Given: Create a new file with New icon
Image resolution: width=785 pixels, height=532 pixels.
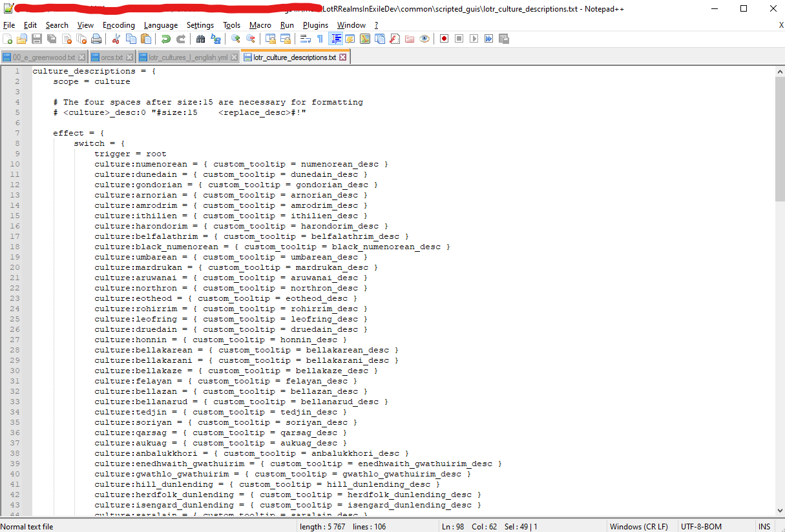Looking at the screenshot, I should pos(8,39).
